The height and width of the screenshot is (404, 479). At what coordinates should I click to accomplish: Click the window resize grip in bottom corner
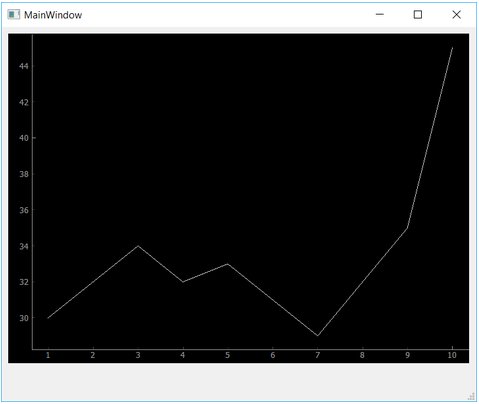coord(471,397)
